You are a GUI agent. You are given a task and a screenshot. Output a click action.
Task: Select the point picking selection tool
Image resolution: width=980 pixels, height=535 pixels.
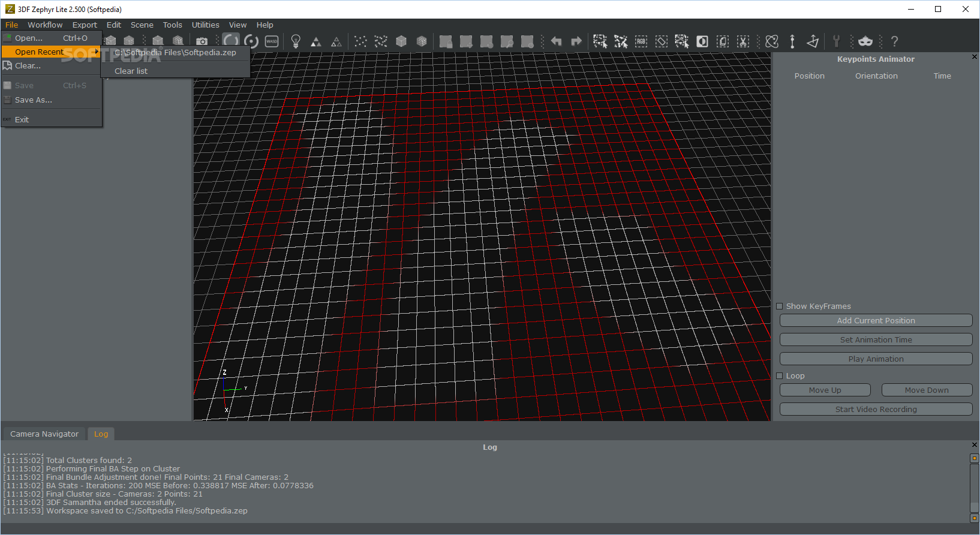click(x=621, y=41)
